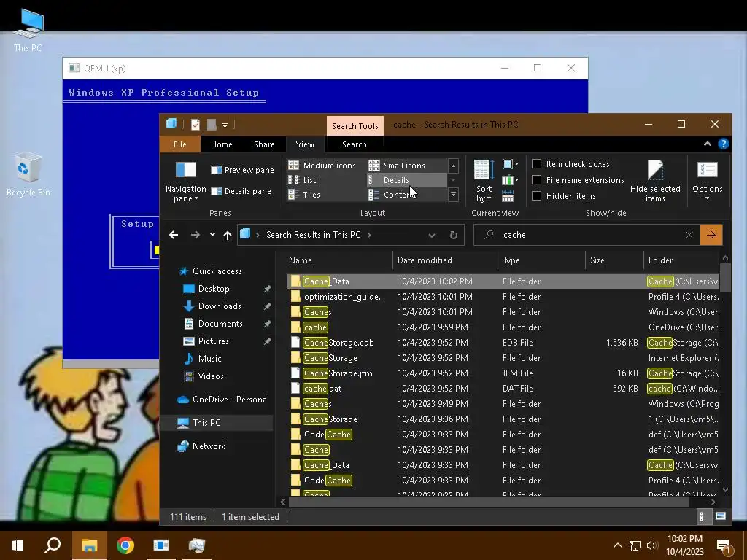Open the Quick Access Toolbar dropdown
Viewport: 747px width, 560px height.
tap(225, 125)
